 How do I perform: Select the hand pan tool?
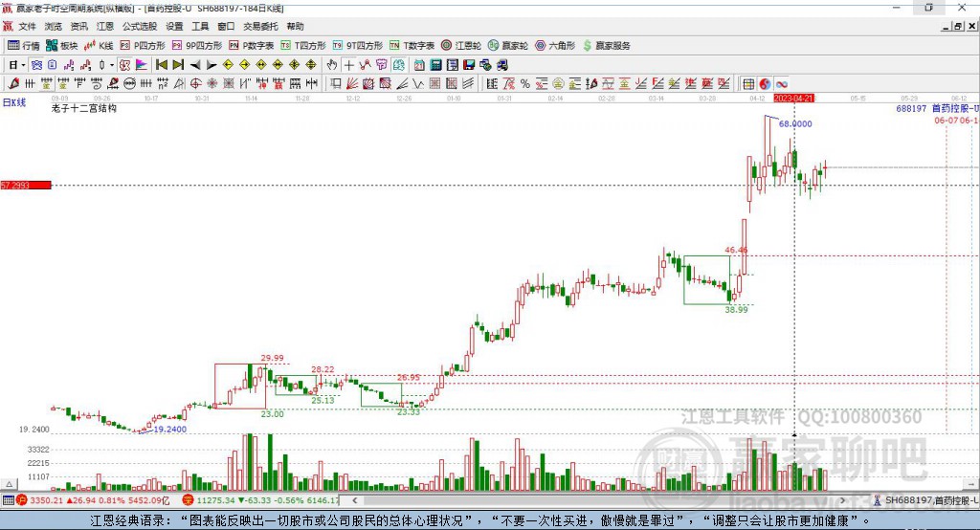[332, 65]
